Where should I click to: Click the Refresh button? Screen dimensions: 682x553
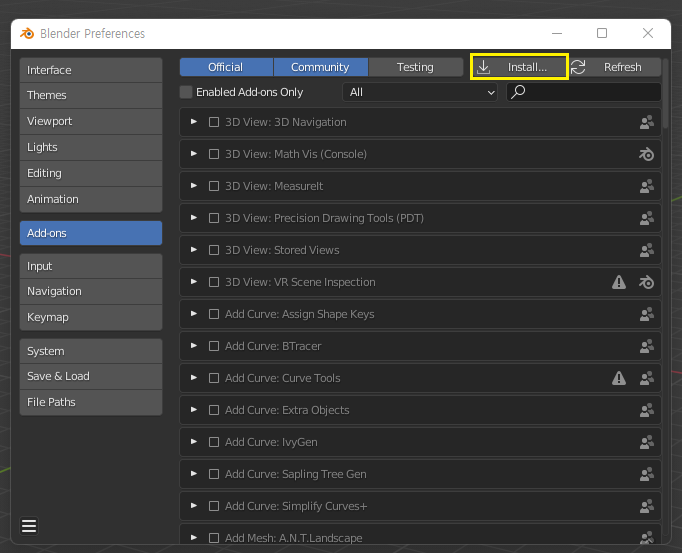pos(615,67)
